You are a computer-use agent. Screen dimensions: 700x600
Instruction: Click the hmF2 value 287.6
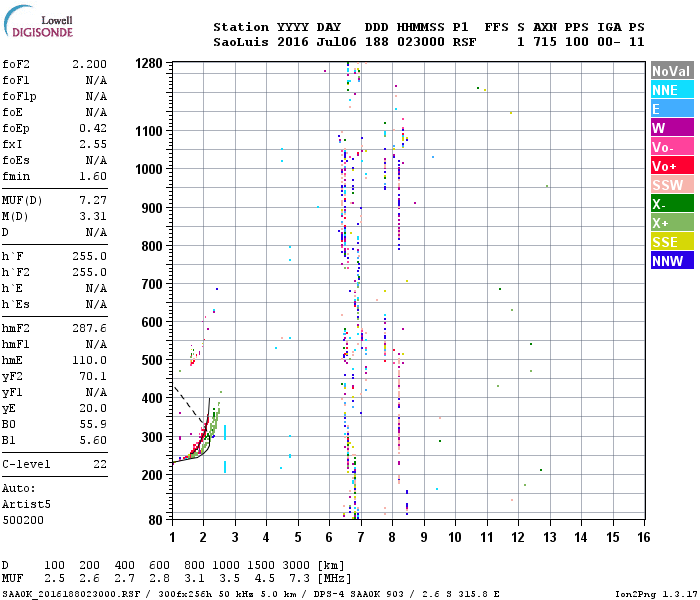[89, 328]
